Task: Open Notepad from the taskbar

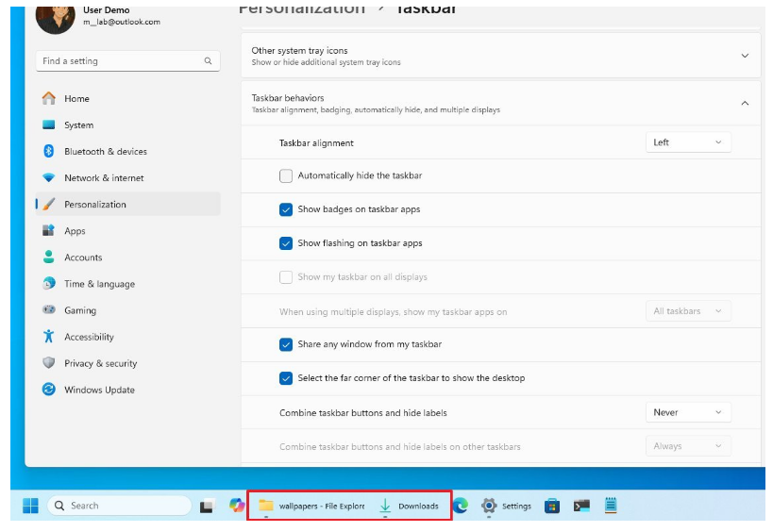Action: pyautogui.click(x=611, y=506)
